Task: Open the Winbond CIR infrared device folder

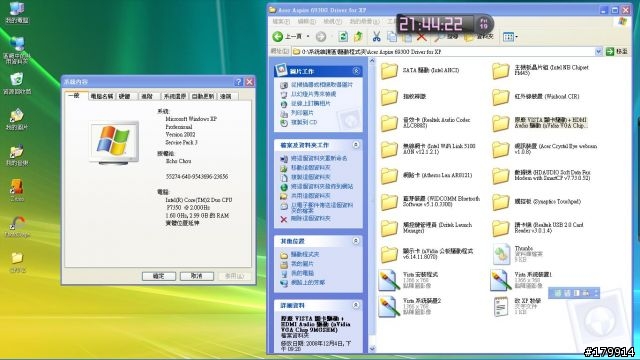Action: click(536, 97)
